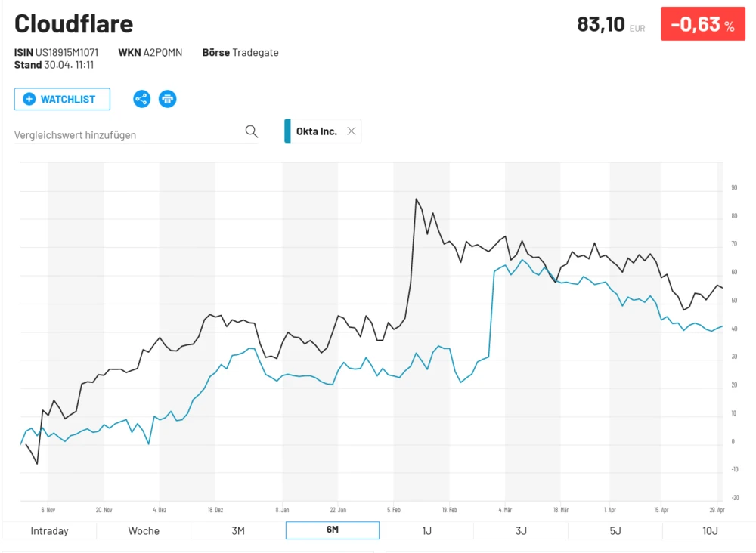
Task: Switch to the 1J time range
Action: click(x=426, y=530)
